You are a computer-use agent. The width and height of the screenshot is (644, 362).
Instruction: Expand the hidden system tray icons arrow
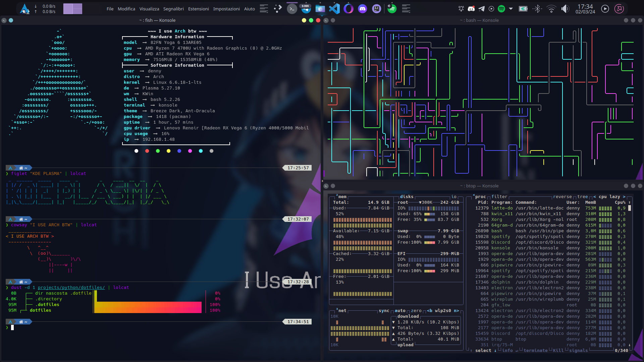[x=511, y=9]
